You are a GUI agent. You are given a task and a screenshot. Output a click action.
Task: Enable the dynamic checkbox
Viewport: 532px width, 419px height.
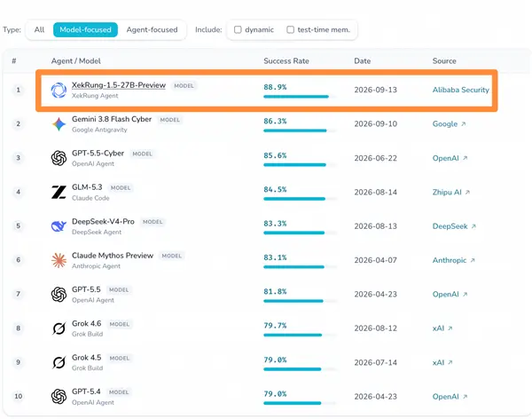[x=238, y=29]
